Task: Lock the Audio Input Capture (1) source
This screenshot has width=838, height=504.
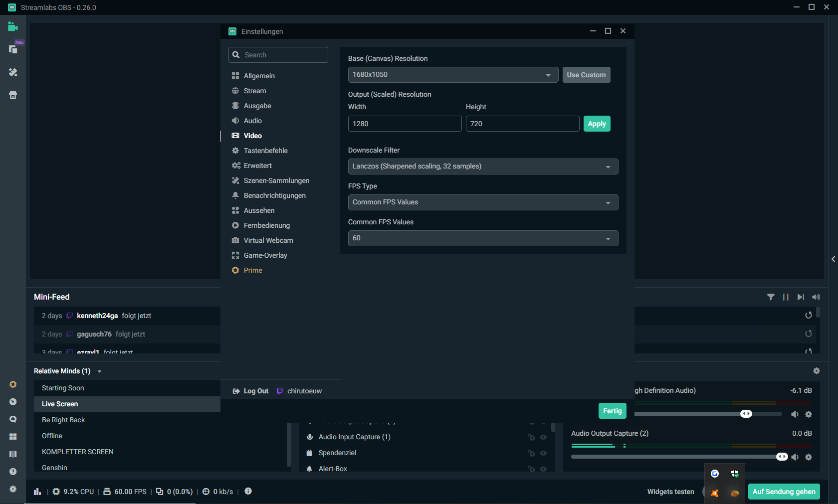Action: tap(531, 437)
